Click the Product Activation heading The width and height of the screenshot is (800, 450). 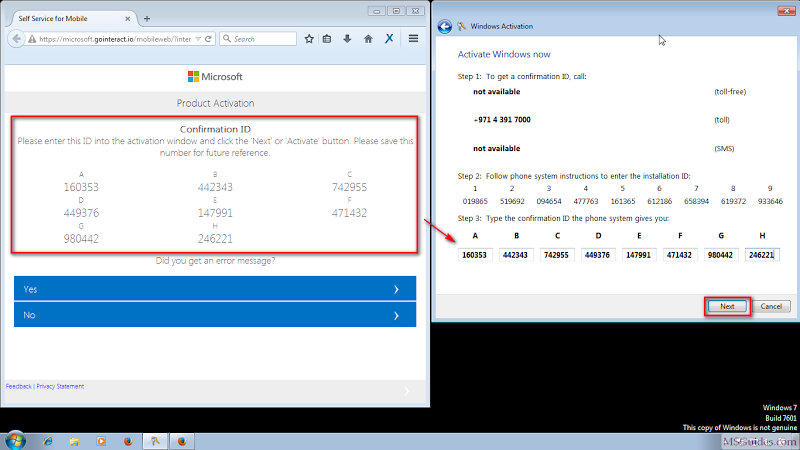point(215,103)
